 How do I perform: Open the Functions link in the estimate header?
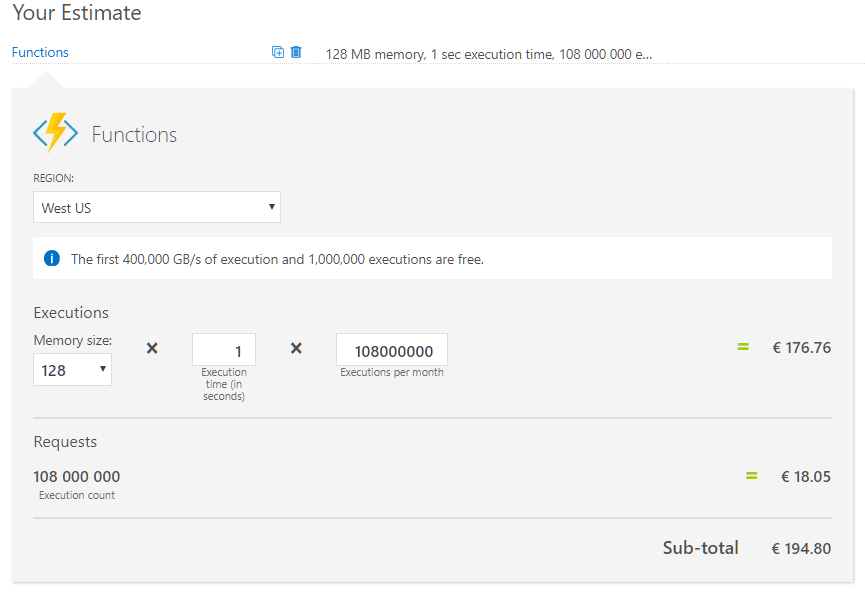point(40,52)
